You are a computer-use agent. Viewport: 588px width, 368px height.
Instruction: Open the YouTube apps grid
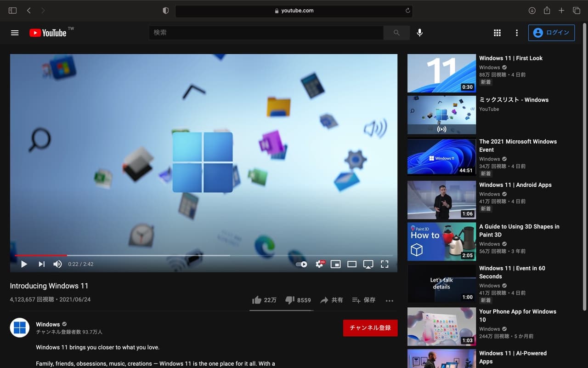tap(497, 33)
